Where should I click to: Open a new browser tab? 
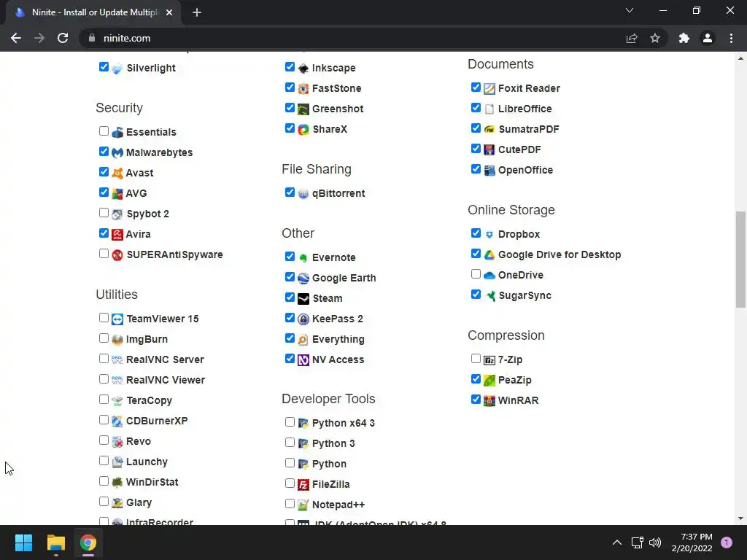[197, 12]
